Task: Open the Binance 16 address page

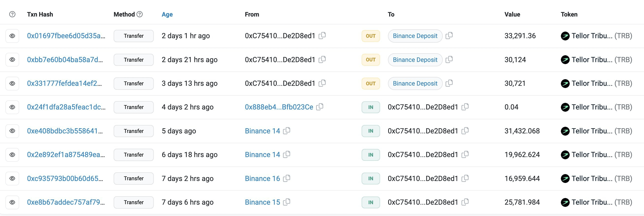Action: [x=262, y=179]
